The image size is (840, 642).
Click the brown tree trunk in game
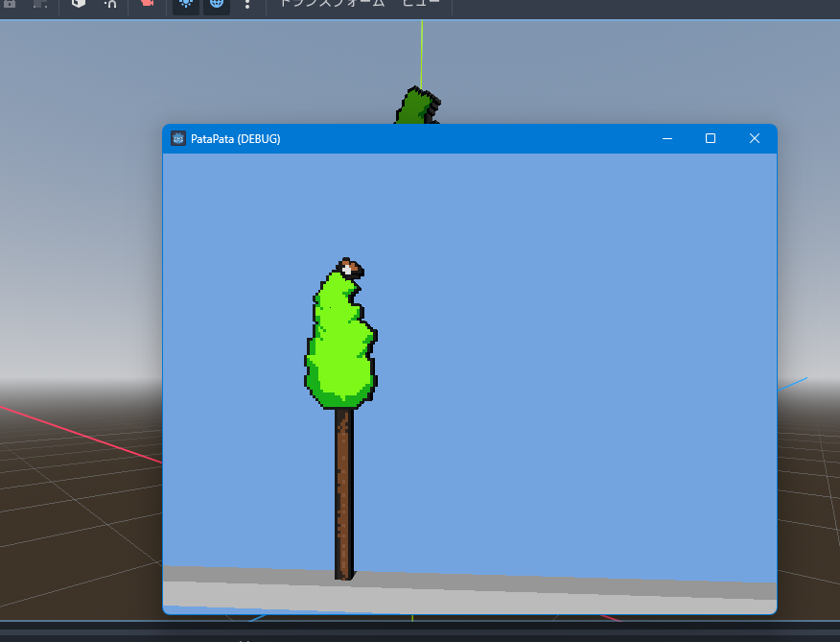coord(343,489)
